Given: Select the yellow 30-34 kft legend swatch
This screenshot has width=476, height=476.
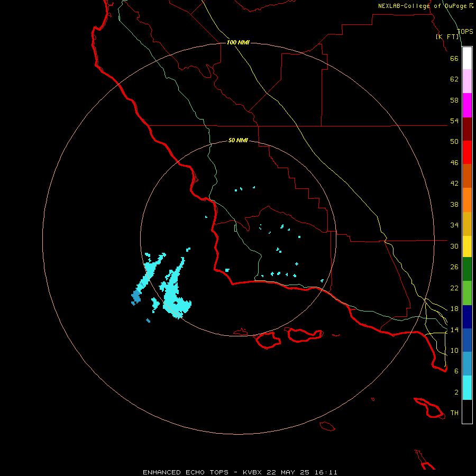Looking at the screenshot, I should [x=467, y=246].
